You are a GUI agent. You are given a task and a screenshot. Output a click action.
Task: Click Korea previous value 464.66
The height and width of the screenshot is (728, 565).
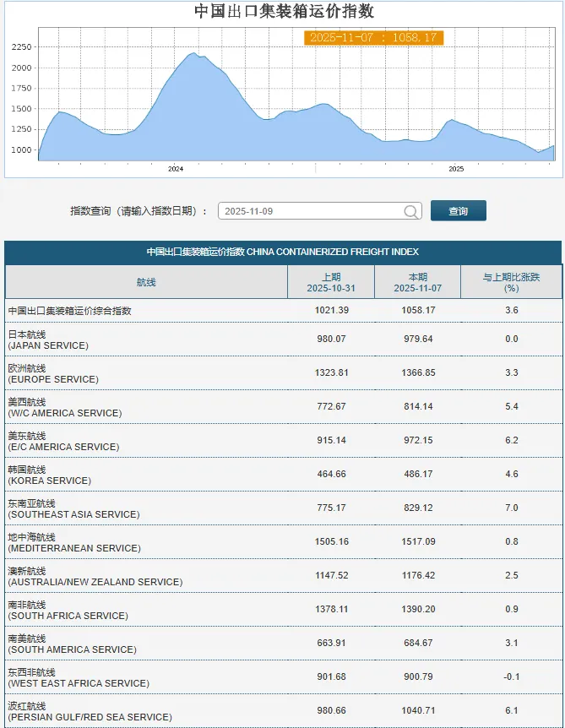coord(331,474)
